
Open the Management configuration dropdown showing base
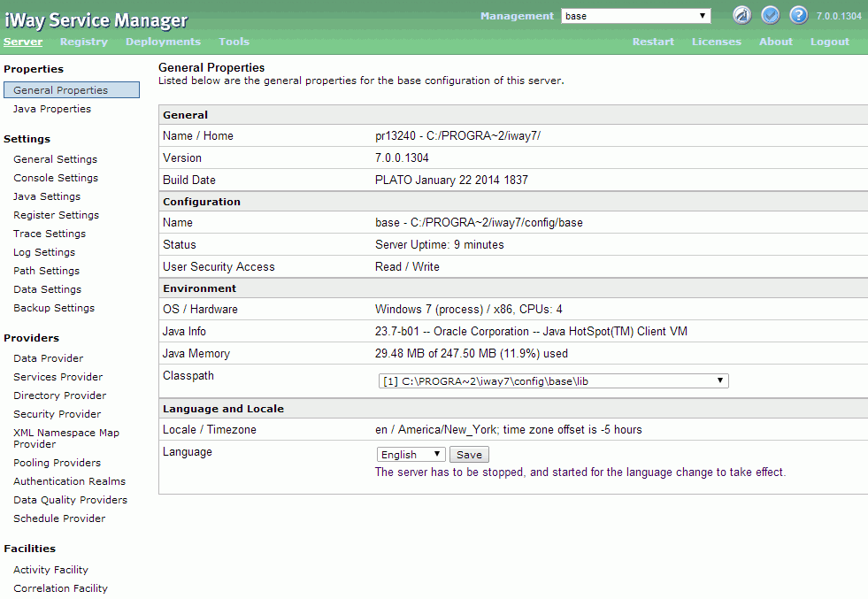click(635, 16)
